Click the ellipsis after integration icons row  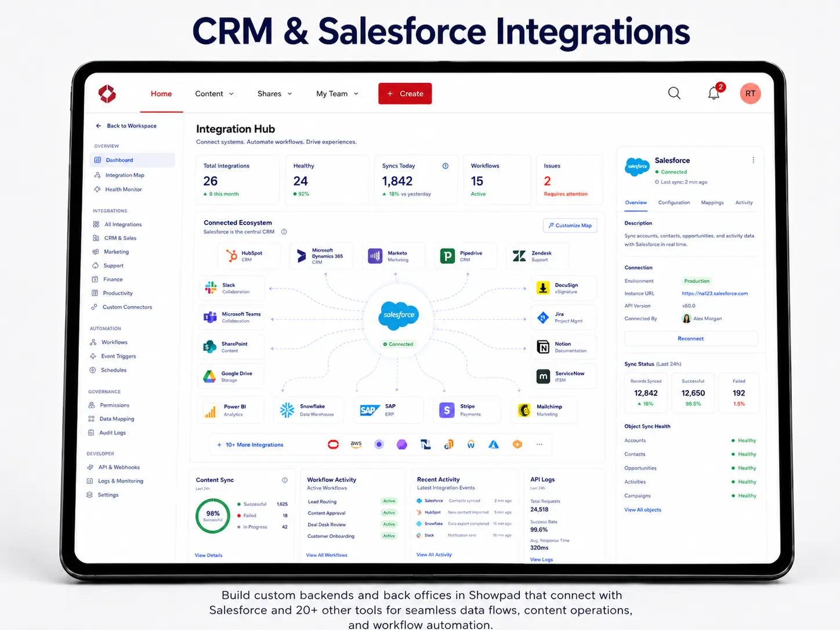(x=540, y=444)
